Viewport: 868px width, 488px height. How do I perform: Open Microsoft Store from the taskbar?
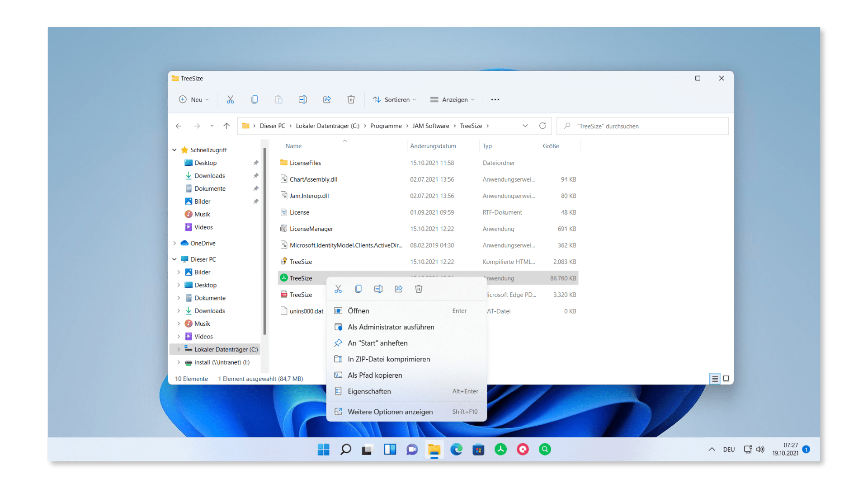pyautogui.click(x=478, y=449)
